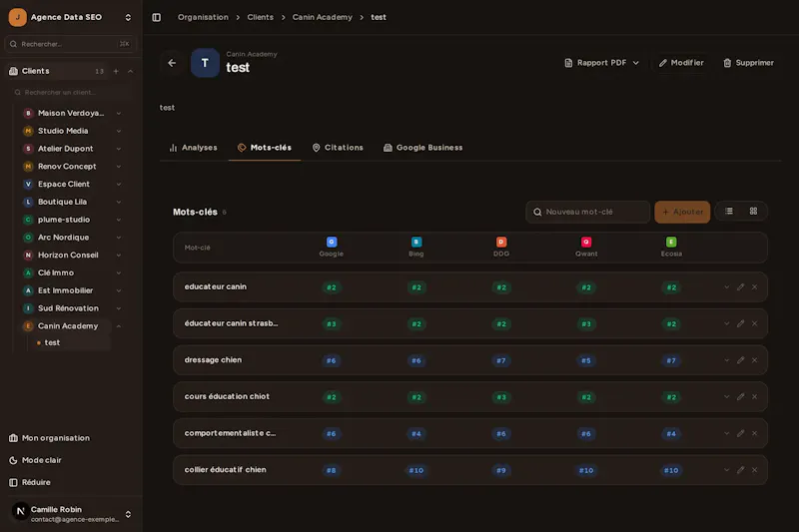Expand the Atelier Dupont client
Image resolution: width=799 pixels, height=532 pixels.
tap(119, 149)
